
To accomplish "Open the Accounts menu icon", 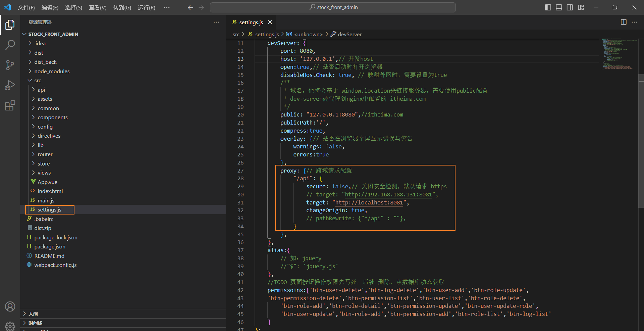I will (10, 306).
